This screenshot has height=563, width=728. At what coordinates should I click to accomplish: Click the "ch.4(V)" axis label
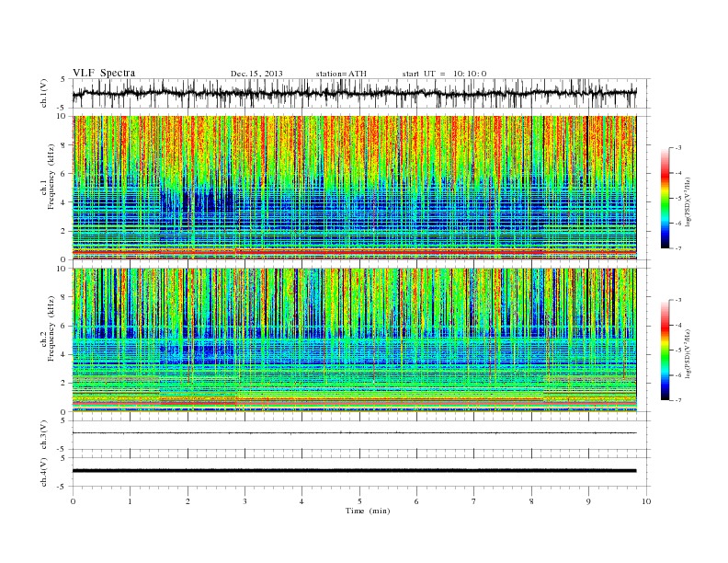click(x=43, y=472)
